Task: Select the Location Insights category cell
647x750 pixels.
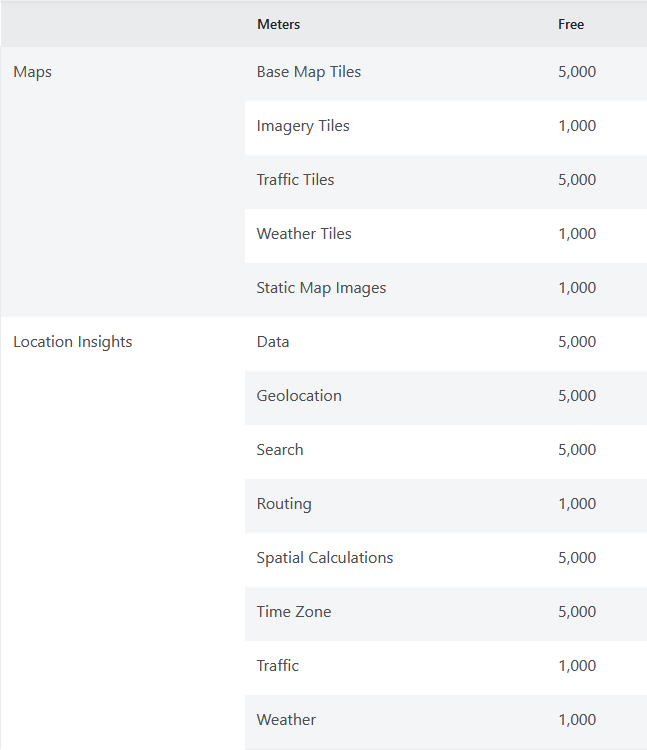Action: (x=73, y=342)
